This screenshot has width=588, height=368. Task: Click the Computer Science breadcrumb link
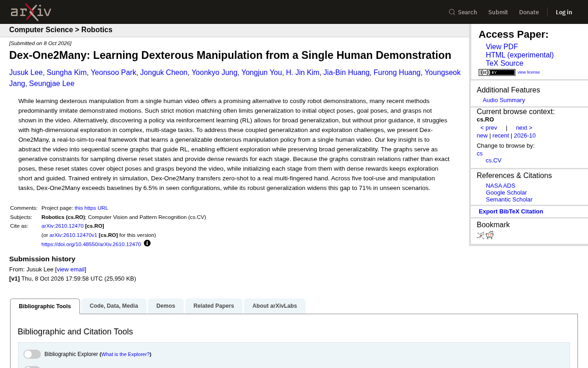[41, 30]
